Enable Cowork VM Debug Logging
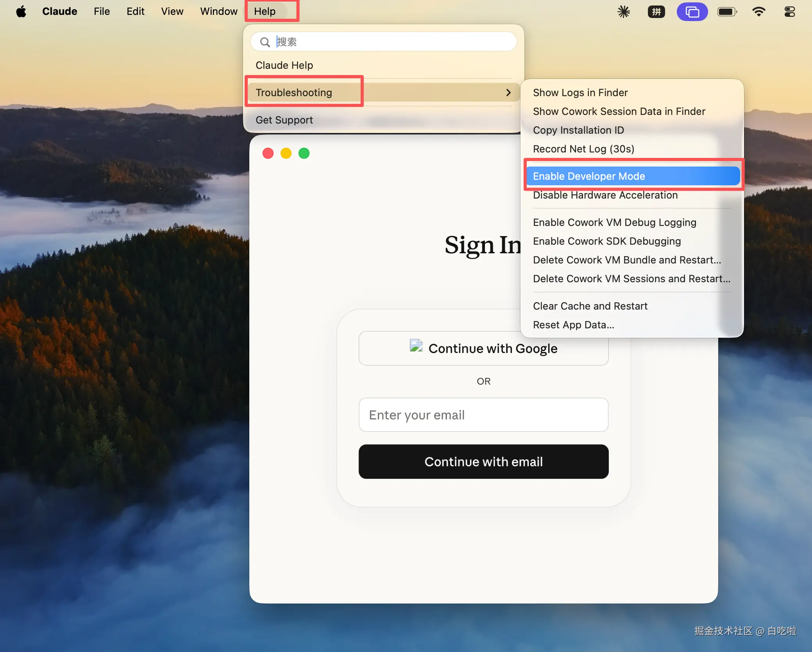 click(x=632, y=222)
